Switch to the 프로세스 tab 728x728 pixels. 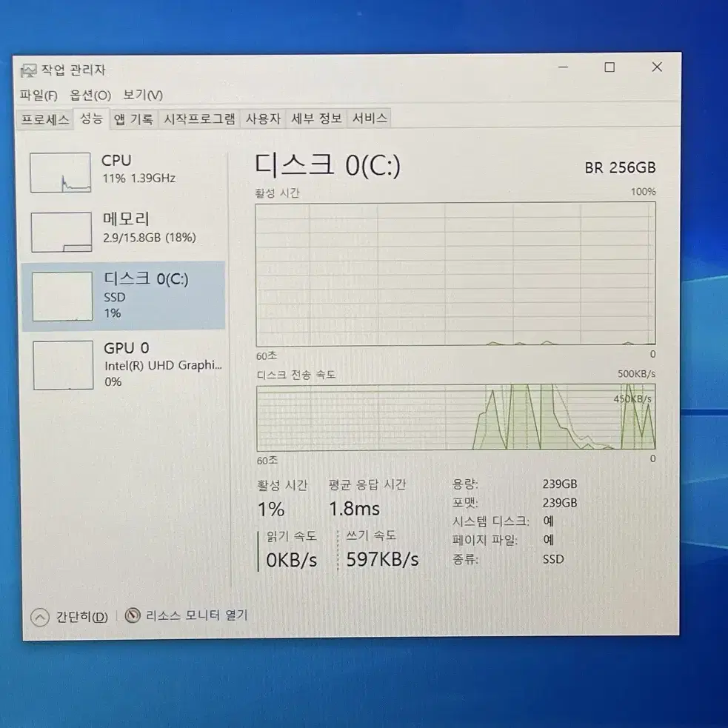[x=45, y=119]
